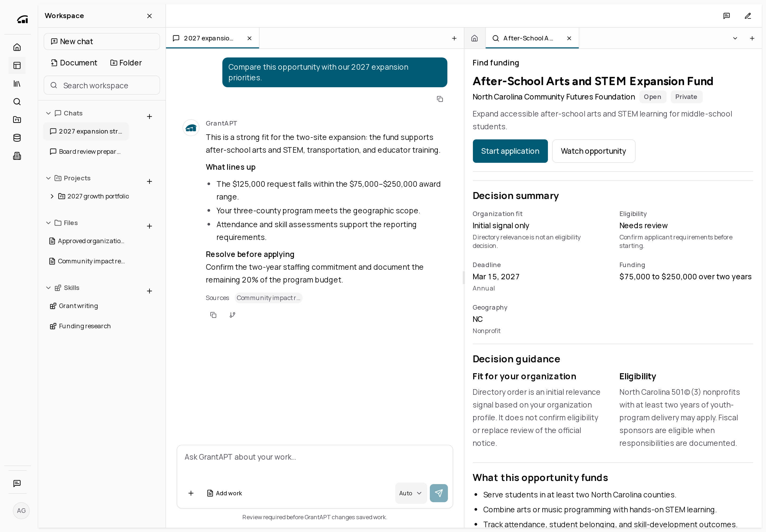Image resolution: width=766 pixels, height=532 pixels.
Task: Copy the user message text
Action: point(440,99)
